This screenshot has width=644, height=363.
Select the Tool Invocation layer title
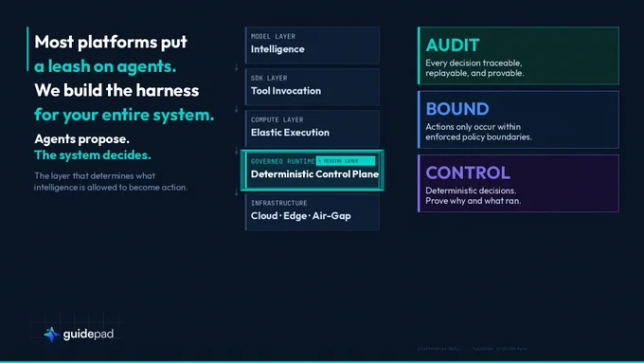[286, 91]
